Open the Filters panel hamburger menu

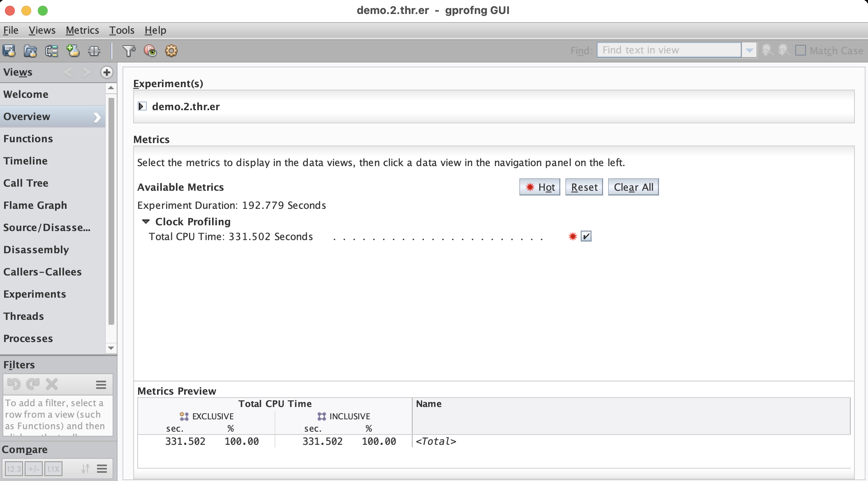pyautogui.click(x=101, y=384)
